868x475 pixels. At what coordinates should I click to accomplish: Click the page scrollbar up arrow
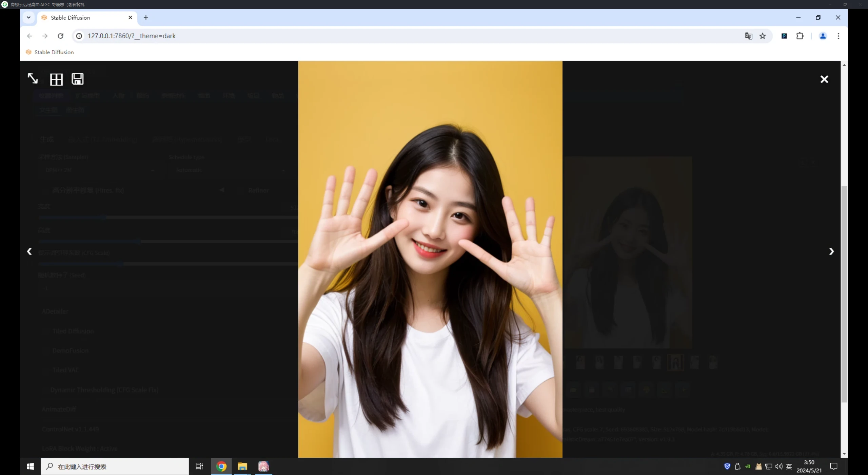pos(844,65)
